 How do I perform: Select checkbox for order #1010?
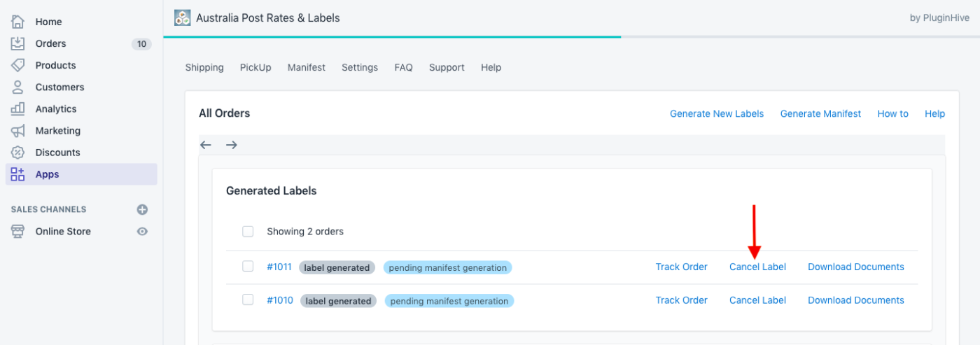click(x=248, y=300)
